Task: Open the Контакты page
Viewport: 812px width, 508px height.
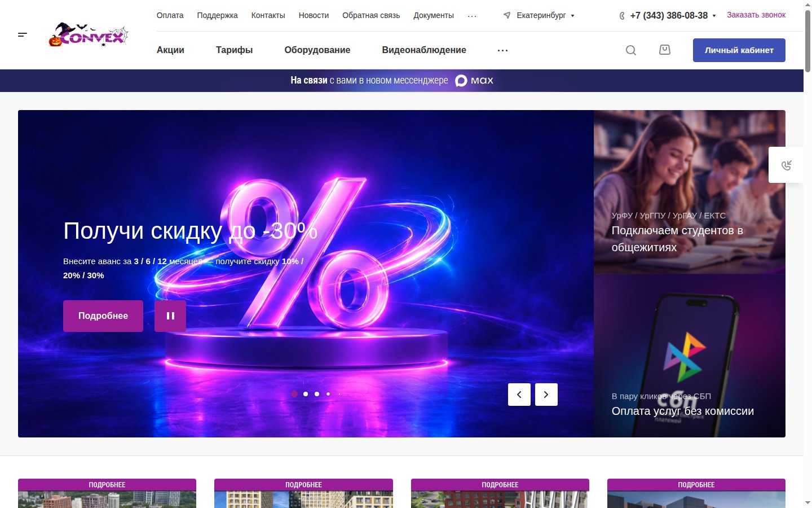Action: tap(268, 15)
